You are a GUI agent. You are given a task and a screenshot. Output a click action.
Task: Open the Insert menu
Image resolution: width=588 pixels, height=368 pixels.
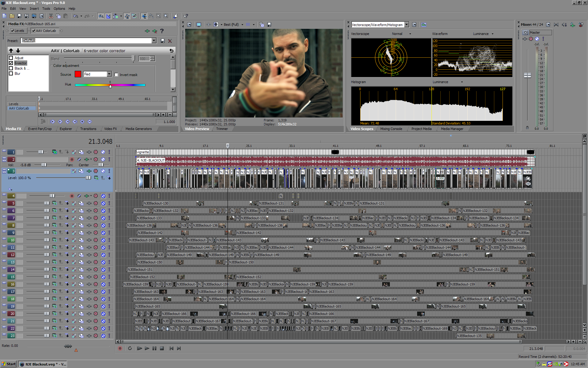[34, 9]
